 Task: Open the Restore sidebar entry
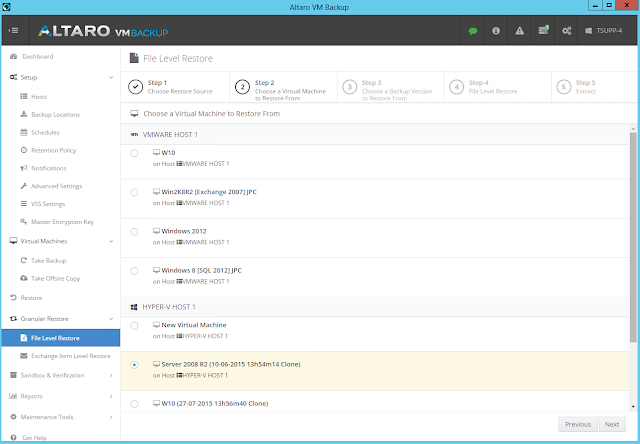tap(31, 298)
